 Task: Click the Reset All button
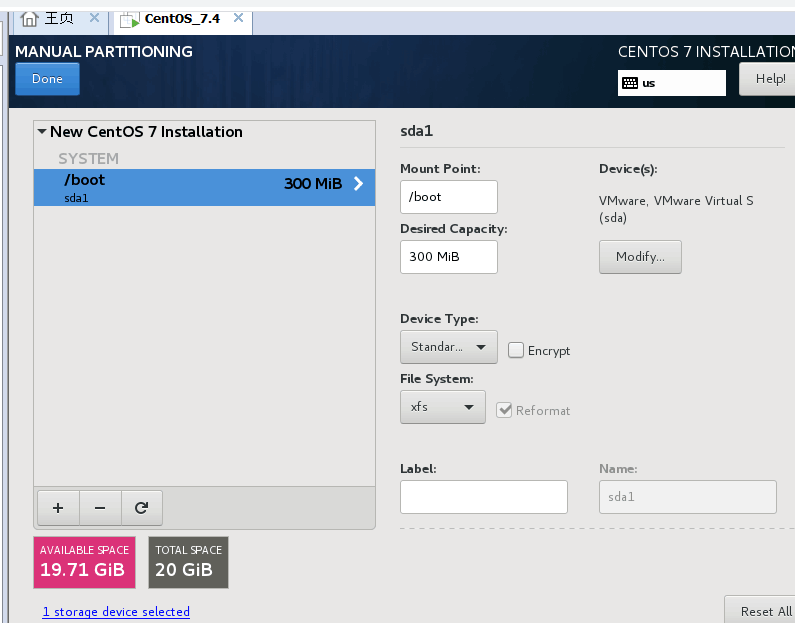(x=760, y=610)
